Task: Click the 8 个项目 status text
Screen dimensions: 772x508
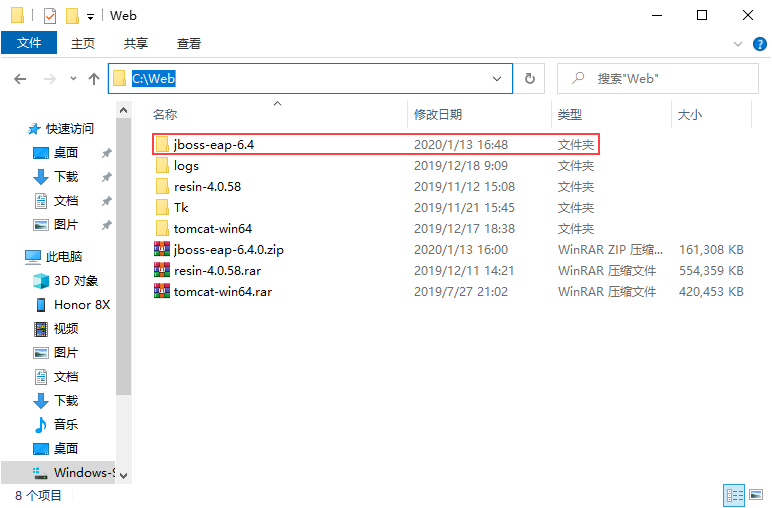Action: [x=38, y=495]
